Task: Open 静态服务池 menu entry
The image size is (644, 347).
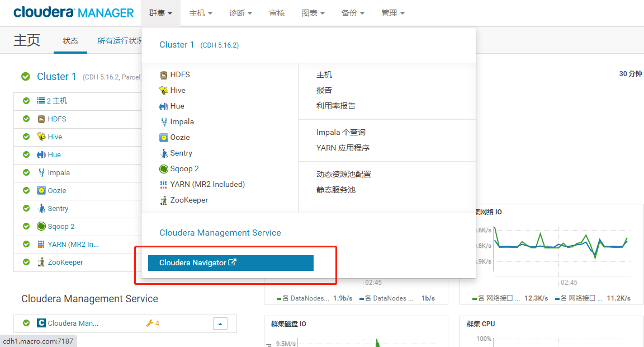Action: pos(335,190)
